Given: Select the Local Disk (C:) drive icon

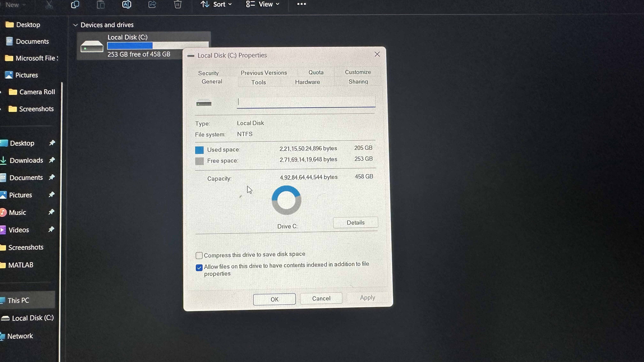Looking at the screenshot, I should 92,46.
